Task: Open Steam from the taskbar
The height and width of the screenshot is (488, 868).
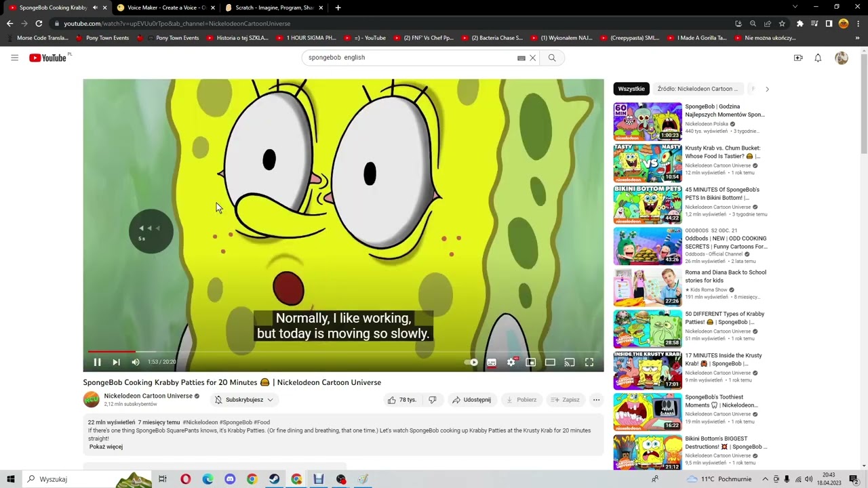Action: coord(274,479)
